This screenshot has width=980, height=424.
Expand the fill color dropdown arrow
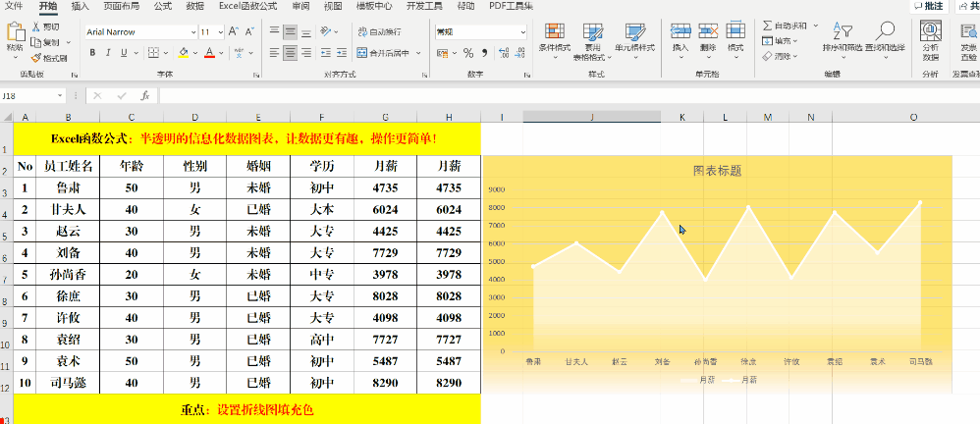(195, 52)
